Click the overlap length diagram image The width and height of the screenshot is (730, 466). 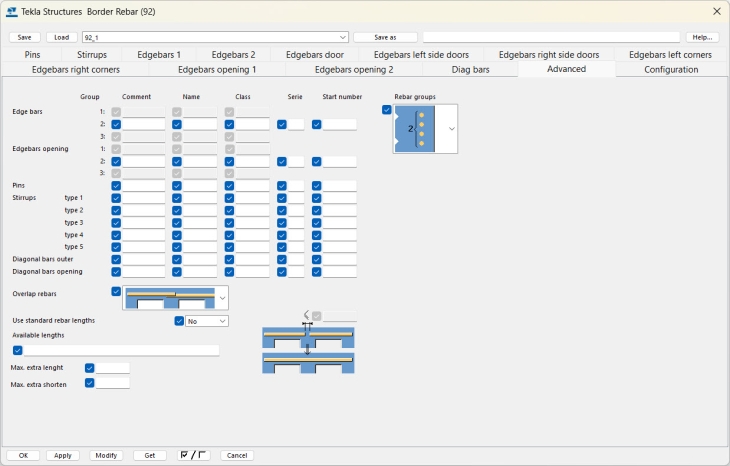308,347
